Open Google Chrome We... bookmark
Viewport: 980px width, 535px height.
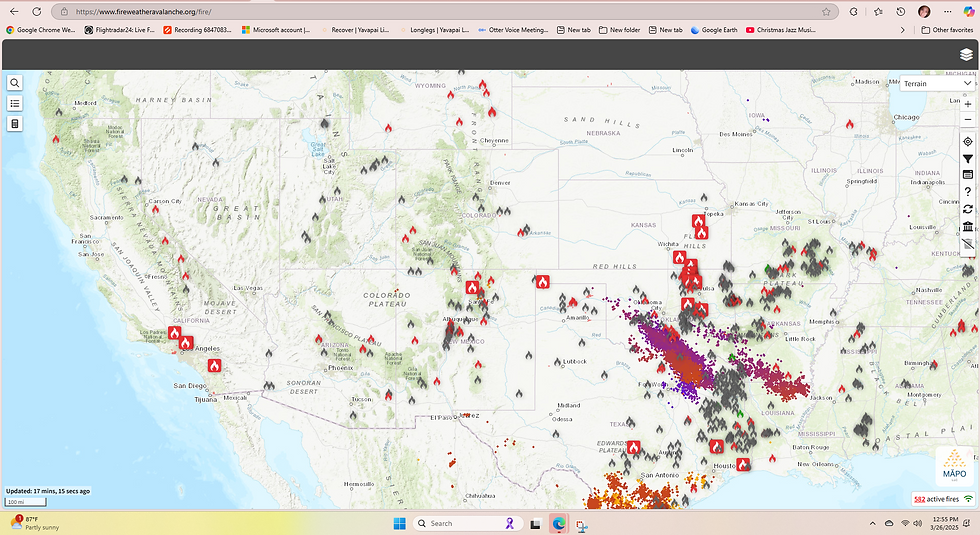(41, 29)
